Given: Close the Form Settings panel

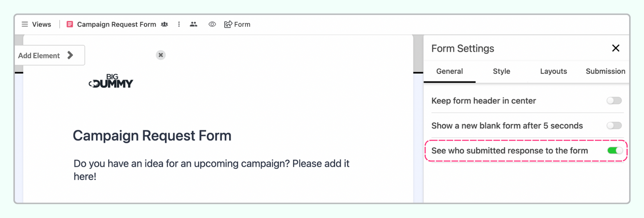Looking at the screenshot, I should pos(616,48).
